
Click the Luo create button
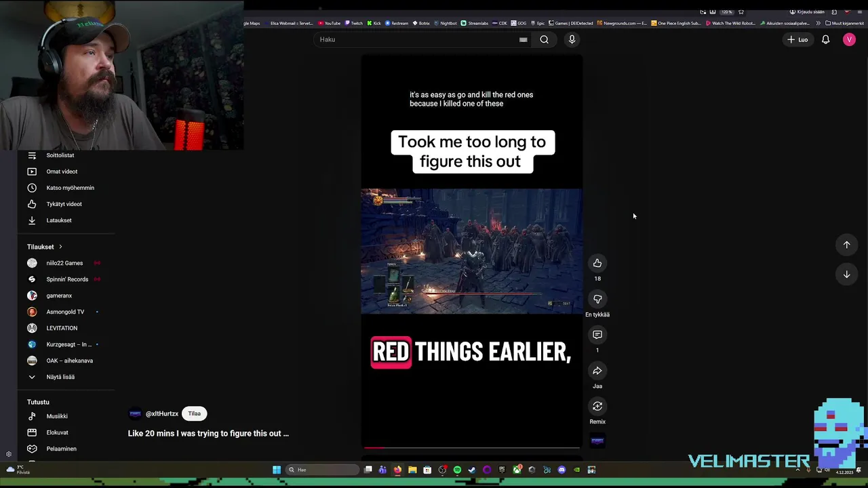click(x=797, y=39)
